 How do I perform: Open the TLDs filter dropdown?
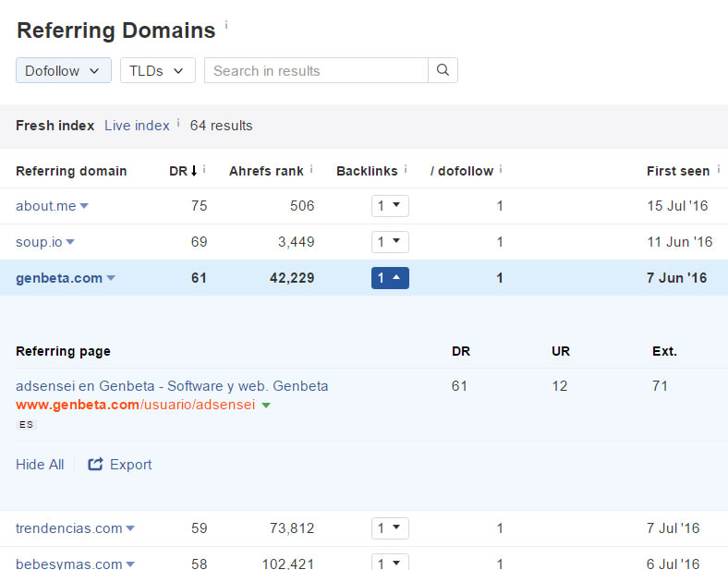158,70
